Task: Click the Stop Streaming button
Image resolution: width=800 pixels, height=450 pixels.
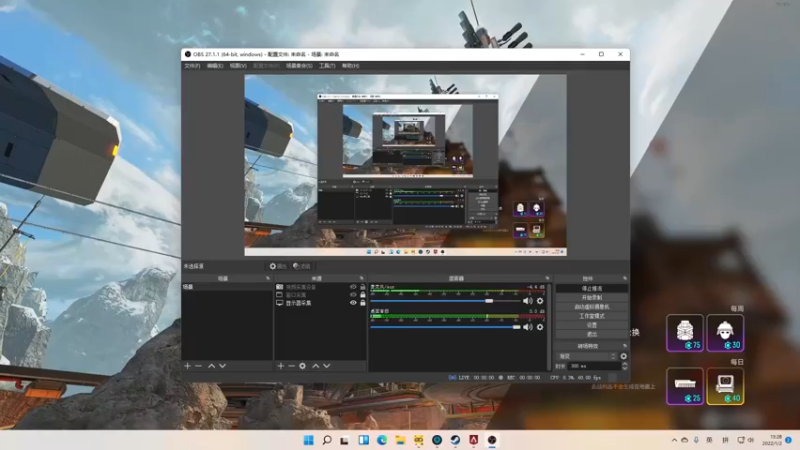Action: pos(591,288)
